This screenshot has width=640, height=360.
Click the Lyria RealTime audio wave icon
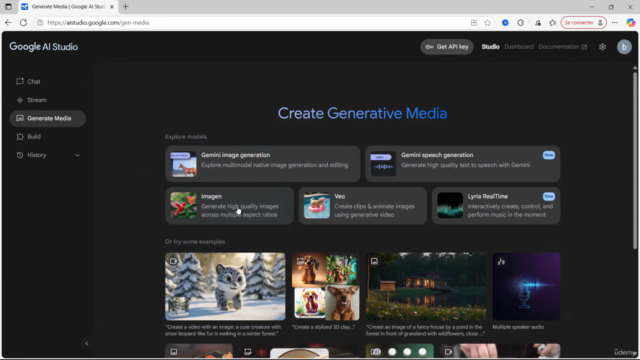[450, 205]
